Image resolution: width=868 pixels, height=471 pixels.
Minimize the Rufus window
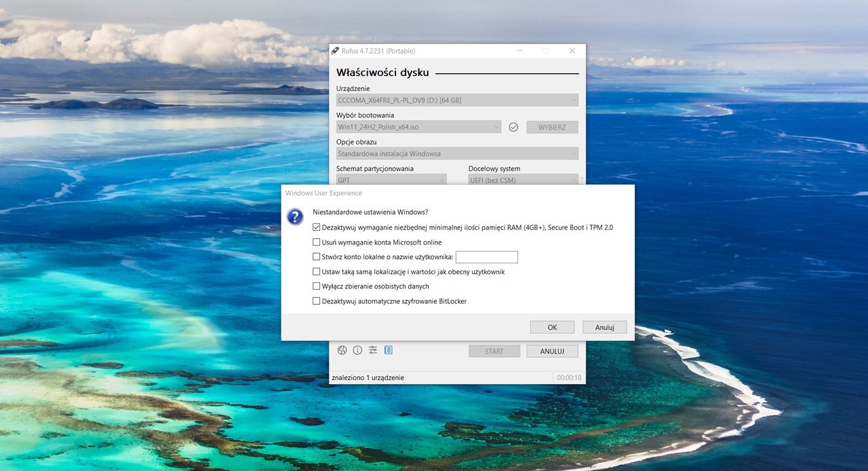tap(519, 51)
